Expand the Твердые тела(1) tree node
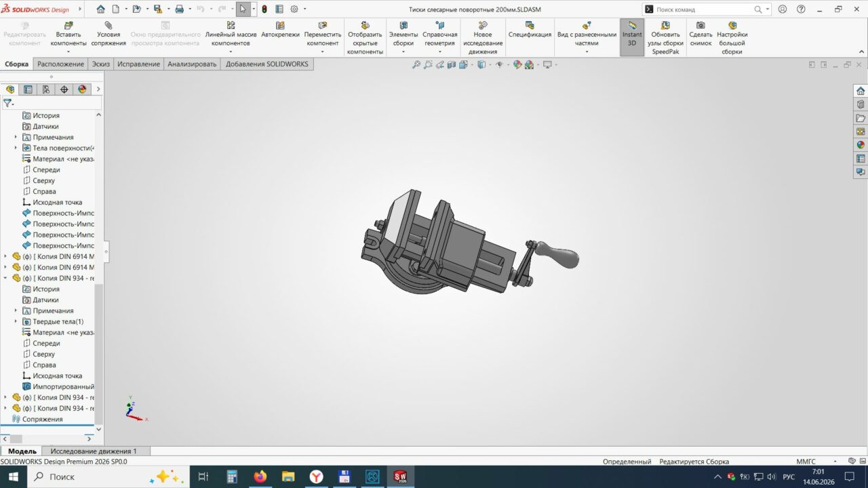The width and height of the screenshot is (868, 488). point(16,321)
